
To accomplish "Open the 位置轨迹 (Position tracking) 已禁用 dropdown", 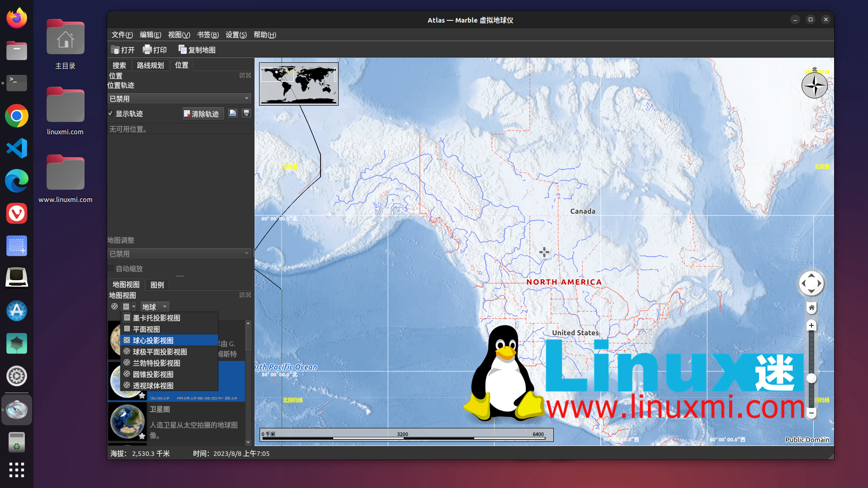I will (x=179, y=99).
